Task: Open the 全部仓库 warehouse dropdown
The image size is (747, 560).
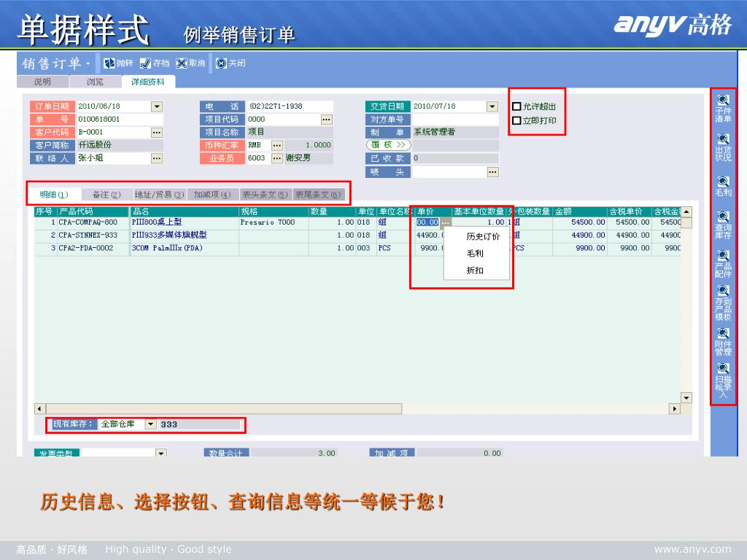Action: click(150, 424)
